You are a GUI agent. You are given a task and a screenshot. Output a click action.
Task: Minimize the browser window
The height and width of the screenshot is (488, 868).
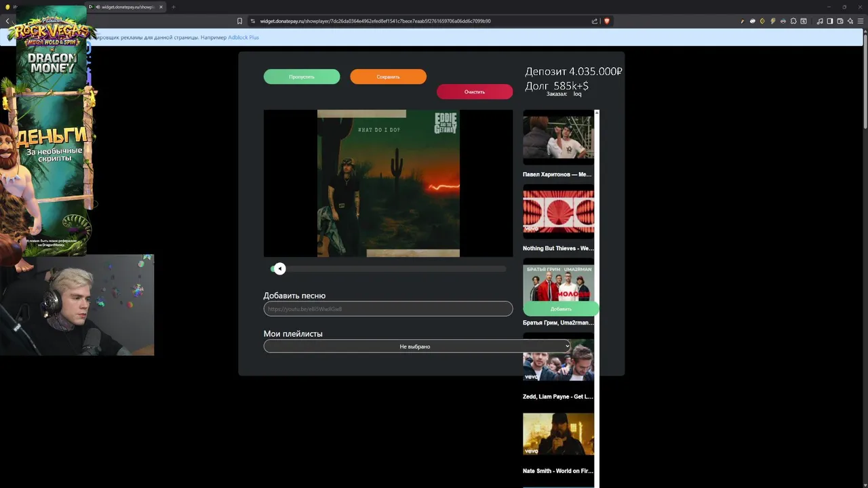pos(829,7)
